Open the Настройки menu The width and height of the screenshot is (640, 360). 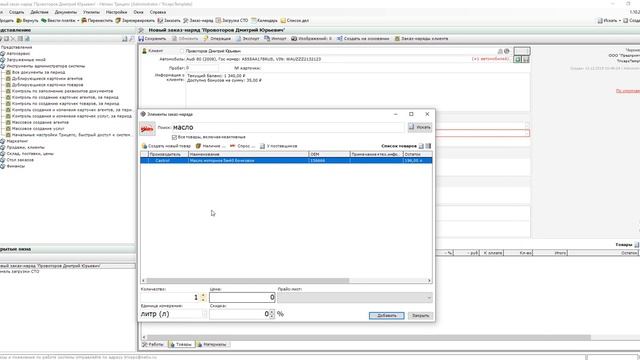116,12
